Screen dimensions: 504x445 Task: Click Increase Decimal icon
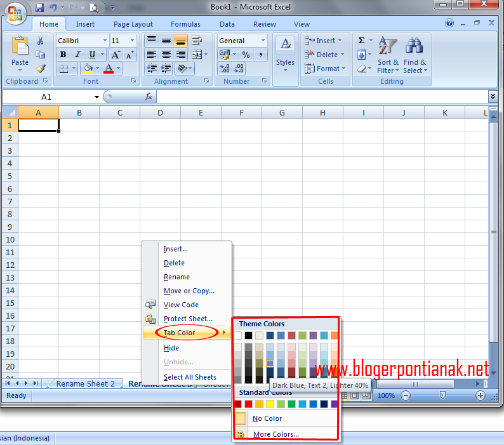(225, 68)
